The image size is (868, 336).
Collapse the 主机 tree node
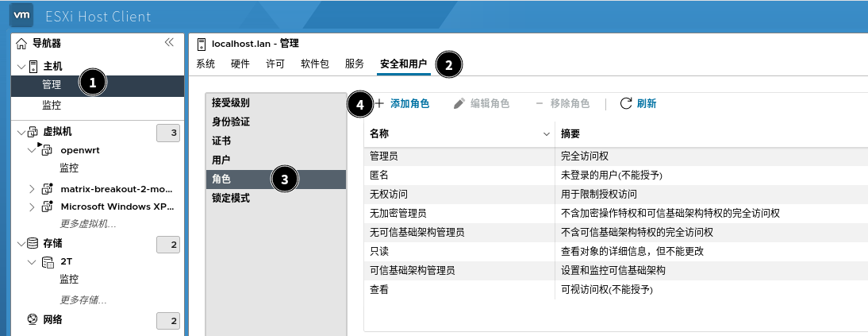tap(21, 67)
